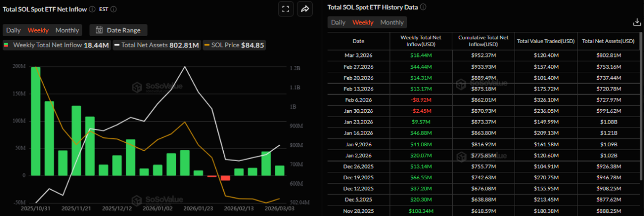
Task: Click info icon next to EST
Action: [114, 9]
